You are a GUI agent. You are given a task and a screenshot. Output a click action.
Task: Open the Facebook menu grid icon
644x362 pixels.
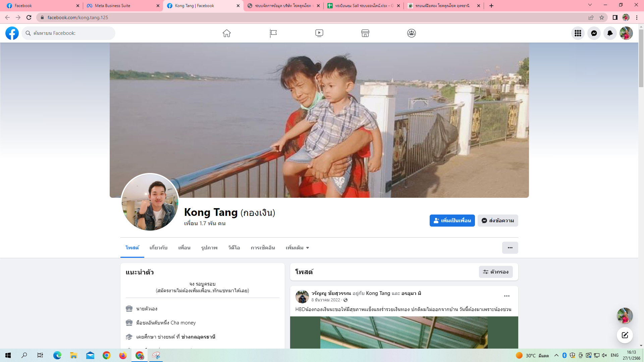578,33
